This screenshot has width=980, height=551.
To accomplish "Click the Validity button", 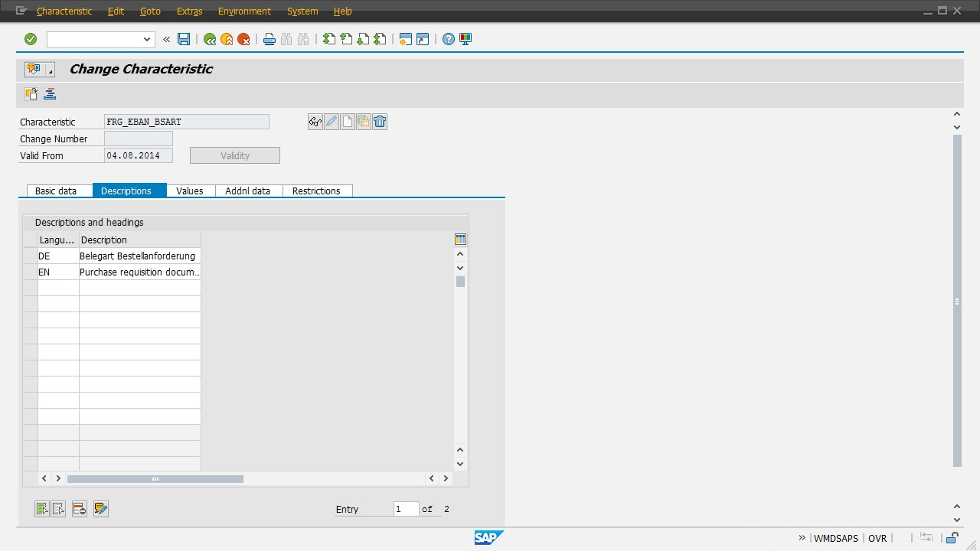I will tap(235, 156).
